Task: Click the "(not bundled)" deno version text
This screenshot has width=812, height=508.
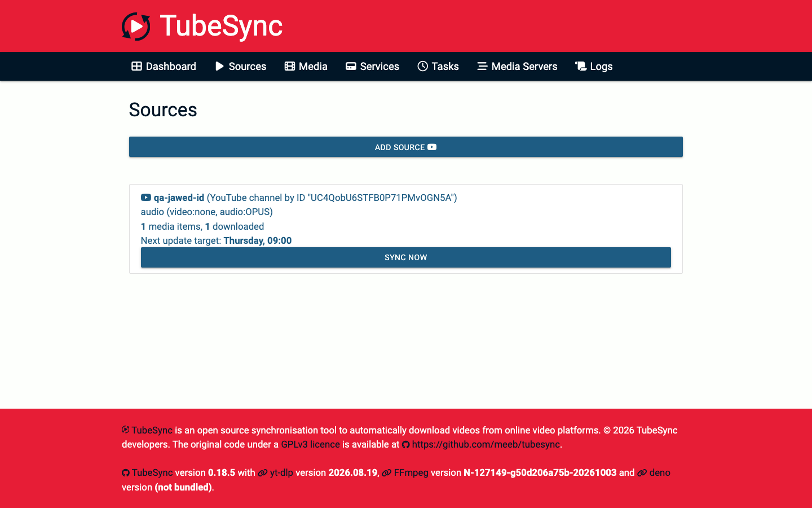Action: 183,487
